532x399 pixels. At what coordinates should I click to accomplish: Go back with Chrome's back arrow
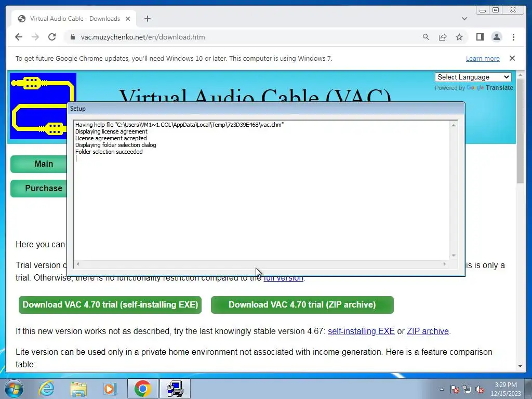pyautogui.click(x=19, y=37)
